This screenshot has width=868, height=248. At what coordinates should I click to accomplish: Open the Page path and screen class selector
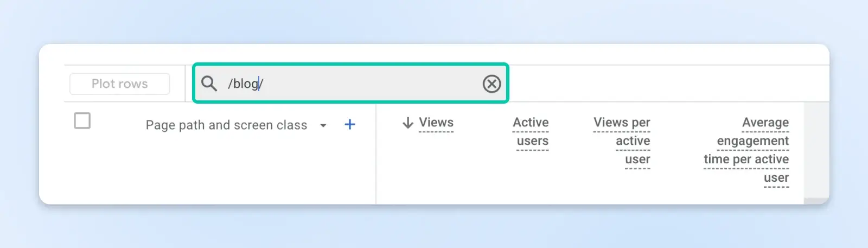tap(226, 125)
